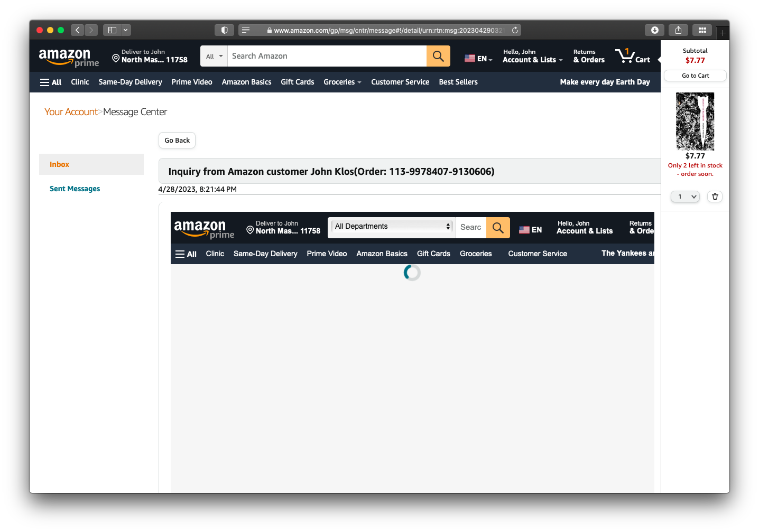Image resolution: width=759 pixels, height=532 pixels.
Task: Click Safari reload page icon
Action: point(515,30)
